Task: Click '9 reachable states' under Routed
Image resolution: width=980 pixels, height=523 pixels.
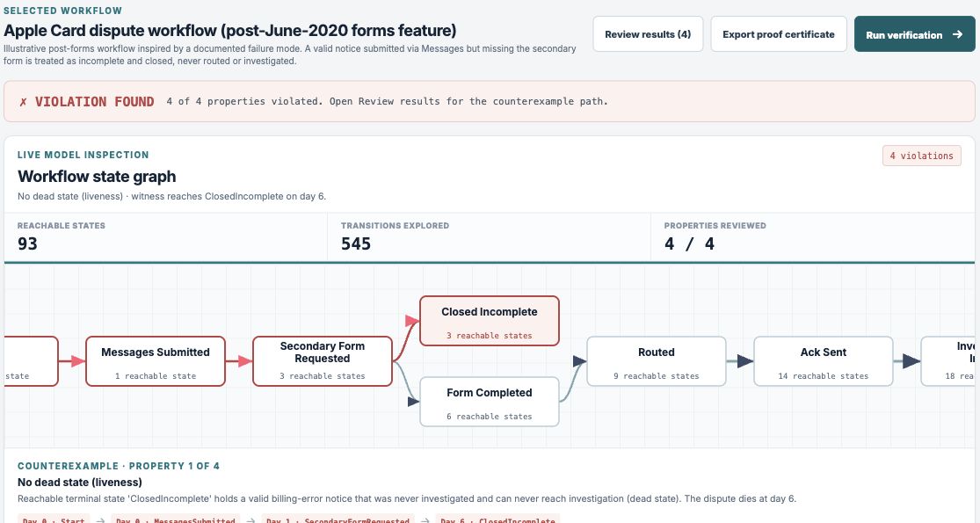Action: tap(657, 376)
